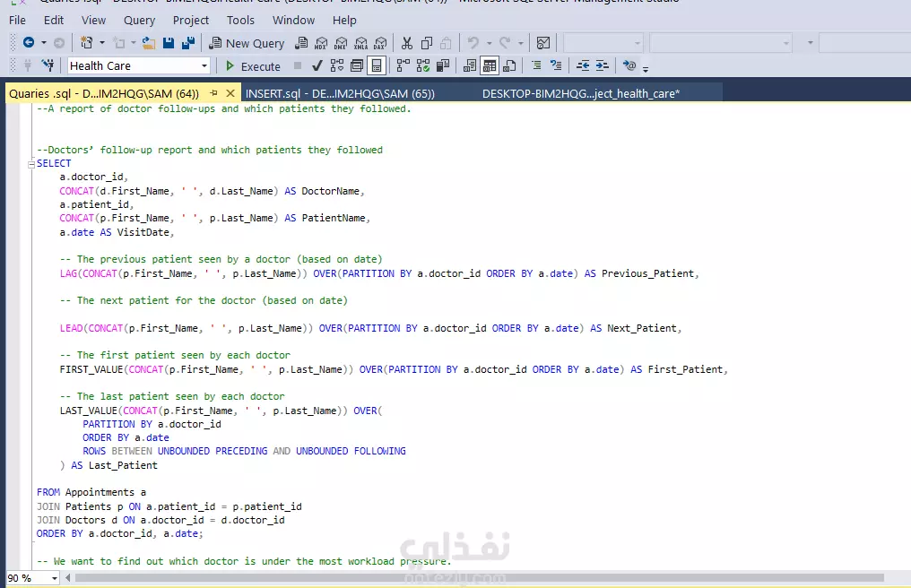Click the 'Next_Patient' alias text

(642, 328)
